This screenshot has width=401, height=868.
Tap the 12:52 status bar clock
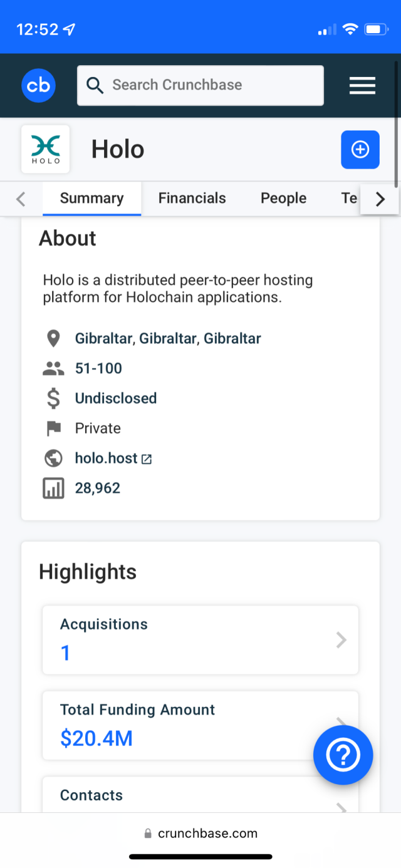pyautogui.click(x=38, y=29)
